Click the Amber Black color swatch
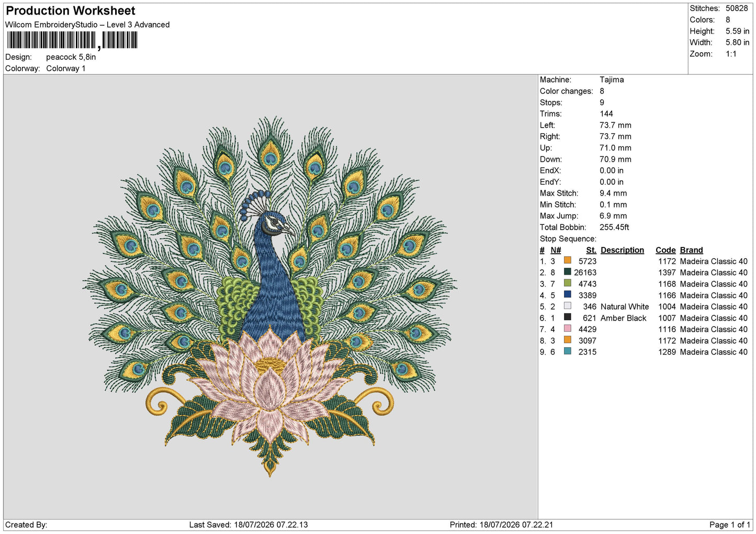 [568, 317]
